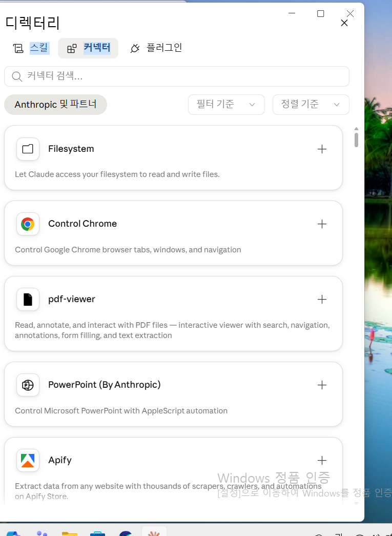Open the 필터 기준 dropdown
This screenshot has height=536, width=392.
[226, 104]
